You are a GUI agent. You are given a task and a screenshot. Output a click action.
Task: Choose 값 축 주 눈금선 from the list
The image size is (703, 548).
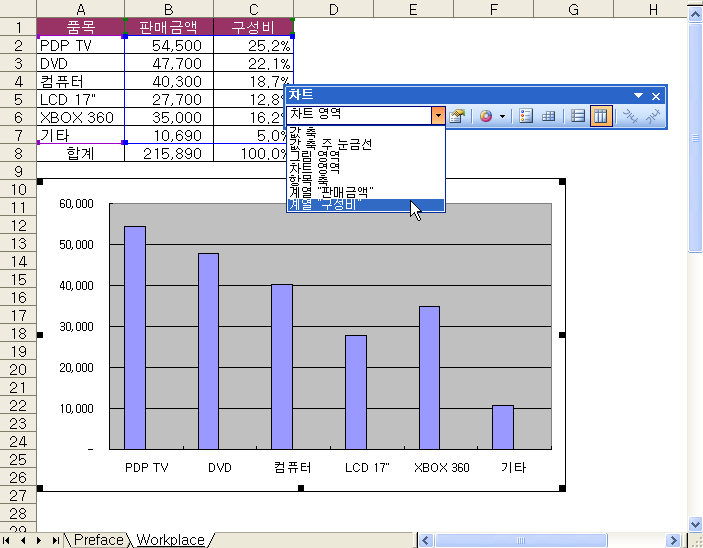click(365, 144)
